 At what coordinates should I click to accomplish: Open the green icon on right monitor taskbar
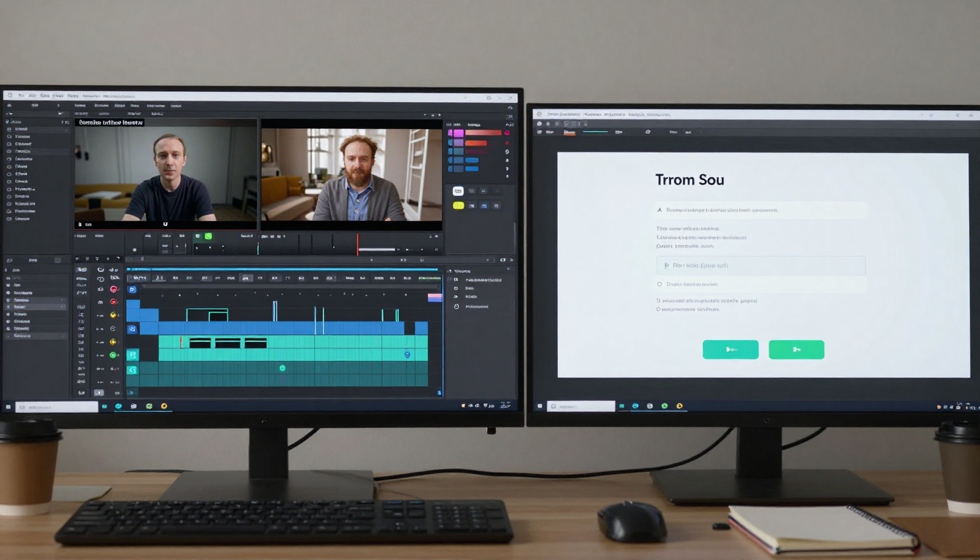tap(664, 406)
